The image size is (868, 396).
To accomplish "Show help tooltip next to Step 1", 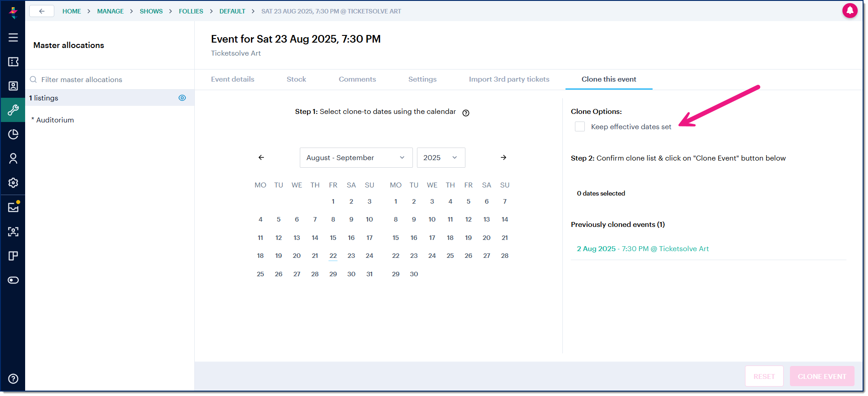I will point(466,113).
